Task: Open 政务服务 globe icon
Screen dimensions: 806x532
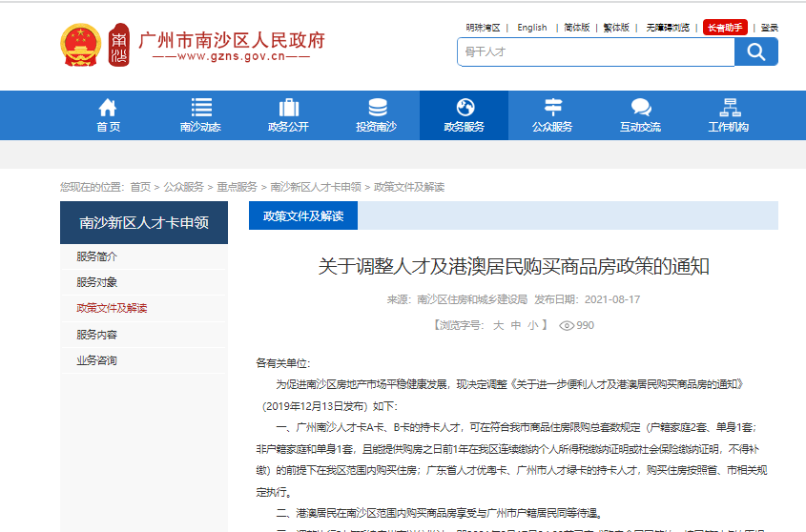Action: point(465,108)
